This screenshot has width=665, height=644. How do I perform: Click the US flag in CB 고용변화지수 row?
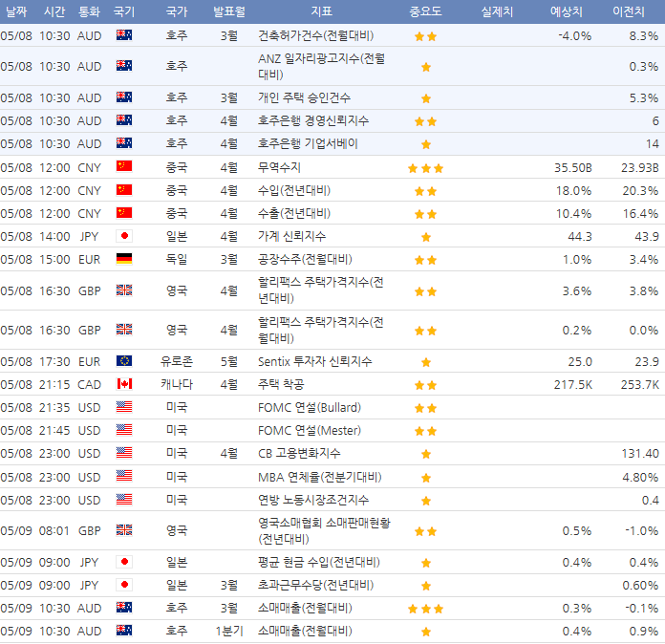[x=124, y=453]
